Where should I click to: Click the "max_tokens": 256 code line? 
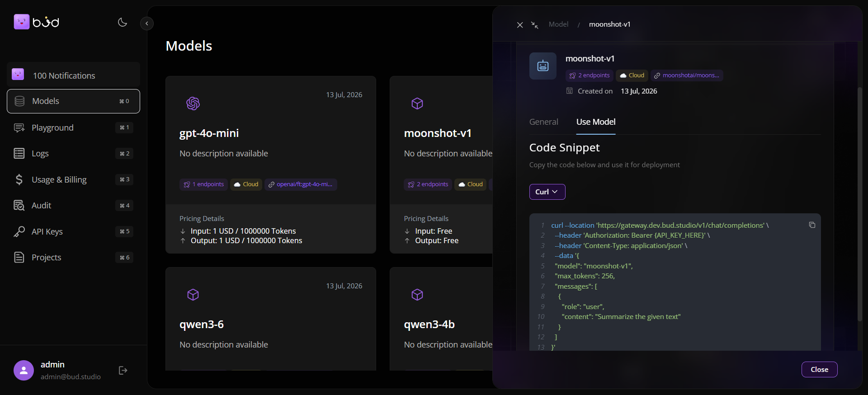point(585,276)
